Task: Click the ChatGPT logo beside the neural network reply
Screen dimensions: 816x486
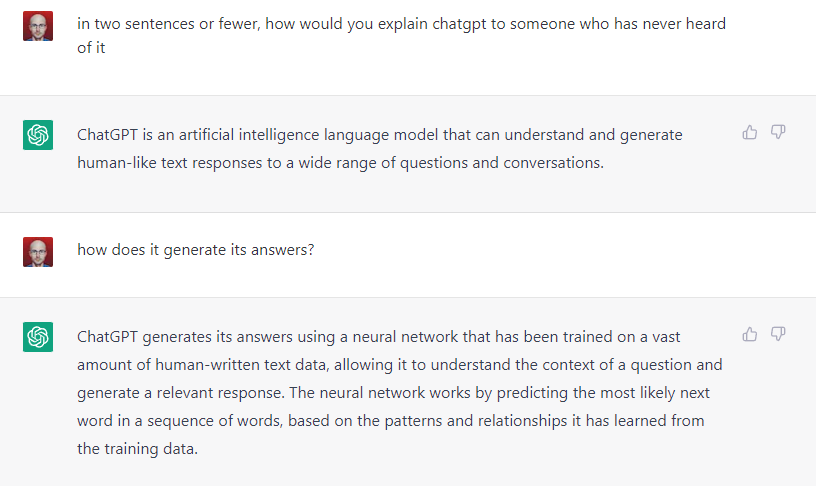Action: 38,337
